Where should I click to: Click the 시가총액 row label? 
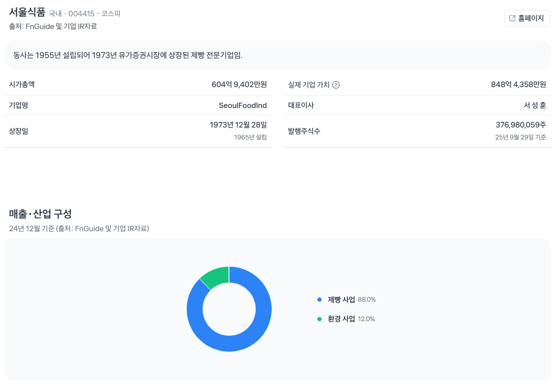point(22,84)
